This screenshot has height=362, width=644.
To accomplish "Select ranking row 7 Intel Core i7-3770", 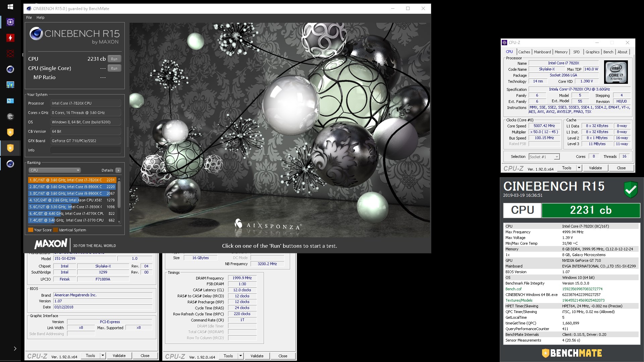I will (72, 220).
